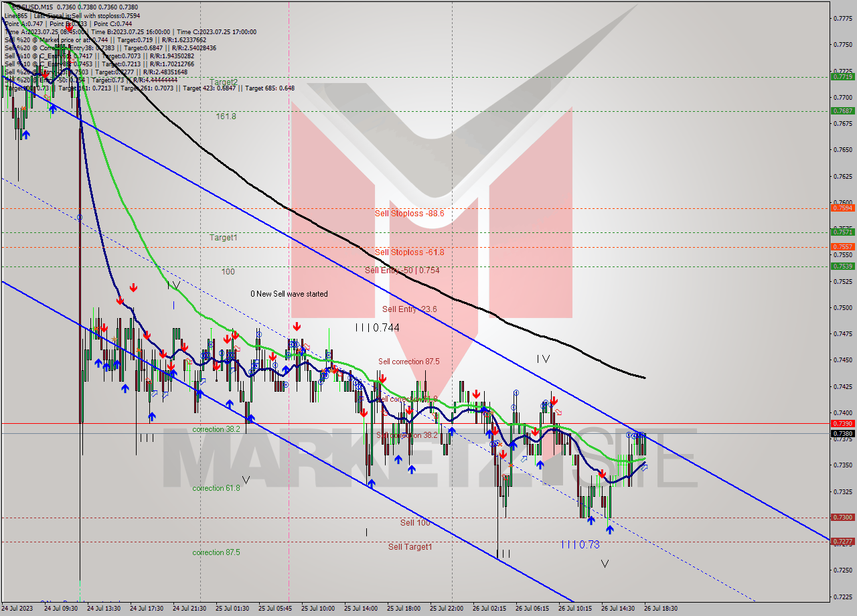Click the 0.7719 green price tag
Screen dimensions: 857x616
[x=842, y=76]
